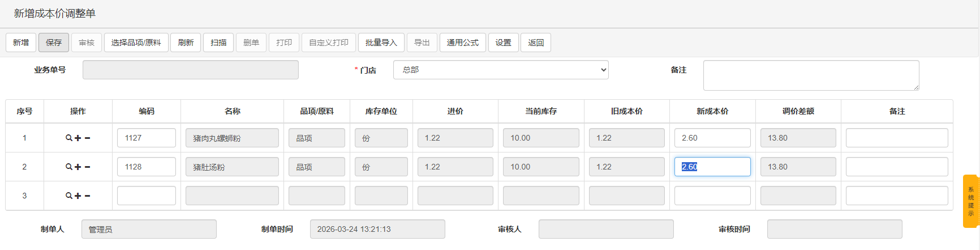Viewport: 980px width, 250px height.
Task: Click the search icon in row 3
Action: (68, 196)
